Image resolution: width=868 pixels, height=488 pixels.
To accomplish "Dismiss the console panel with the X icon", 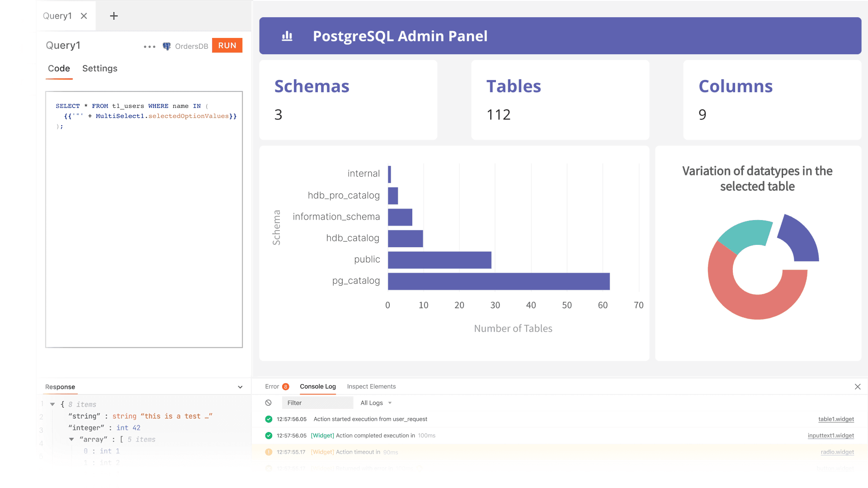I will (x=858, y=387).
